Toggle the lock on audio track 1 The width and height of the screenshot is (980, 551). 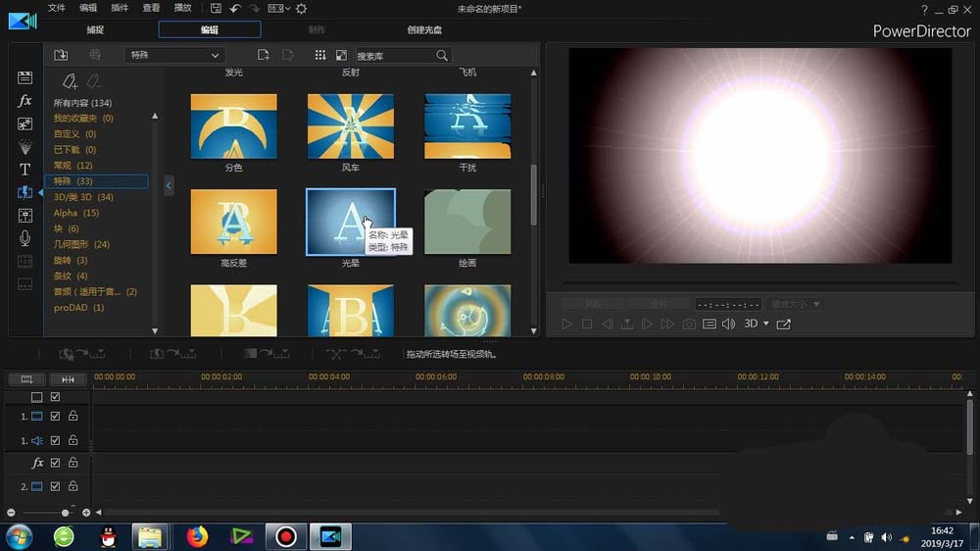click(x=73, y=440)
